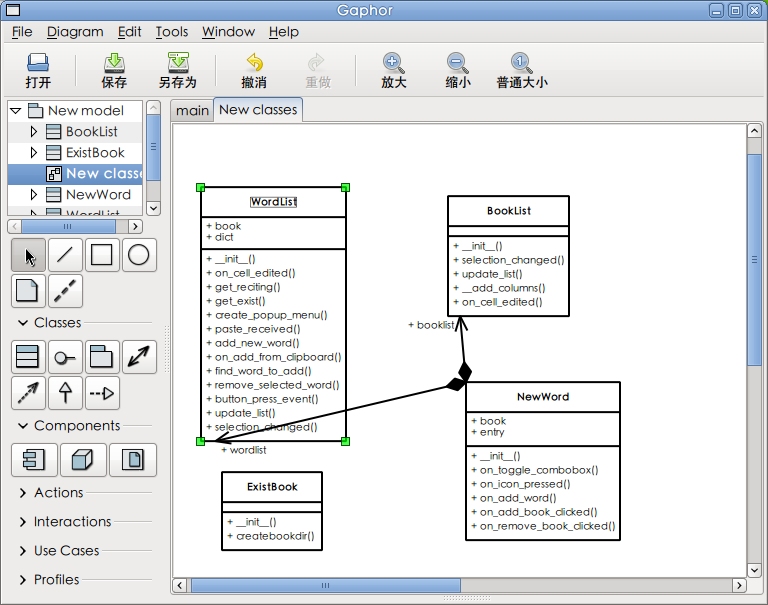Click the tree panel scroll-down arrow
This screenshot has width=768, height=605.
point(153,208)
